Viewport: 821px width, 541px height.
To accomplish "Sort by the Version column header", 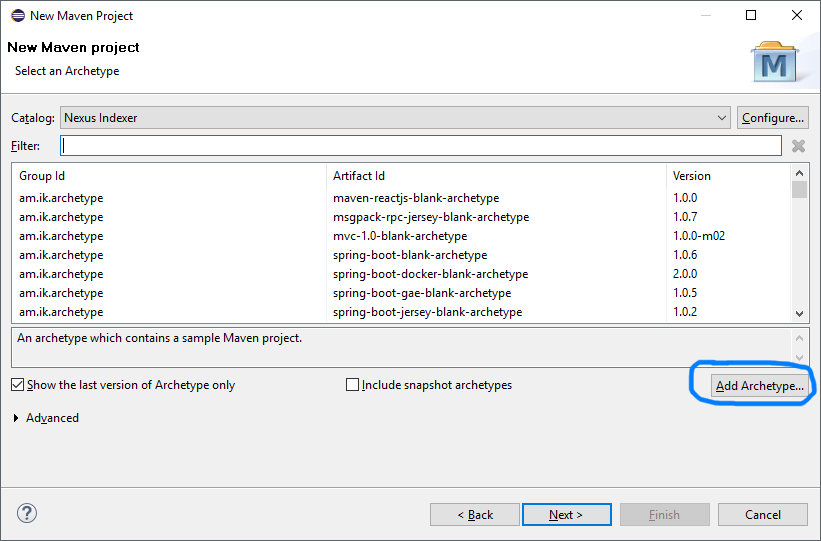I will click(x=728, y=176).
